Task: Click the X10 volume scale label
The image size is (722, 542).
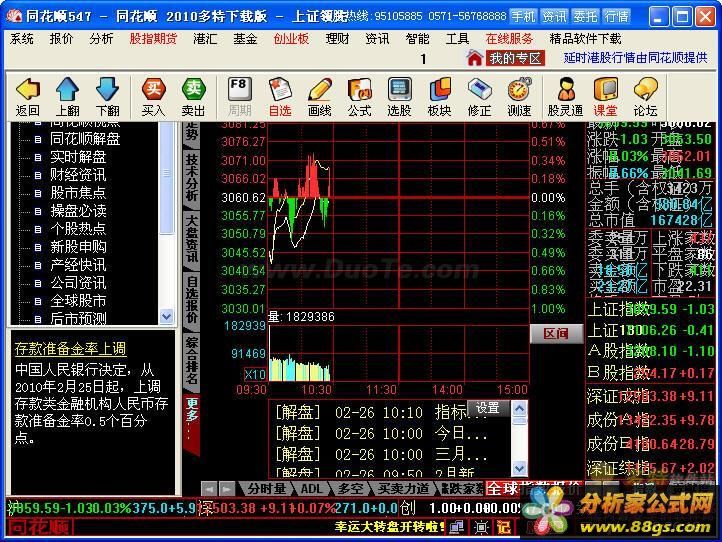Action: click(255, 374)
